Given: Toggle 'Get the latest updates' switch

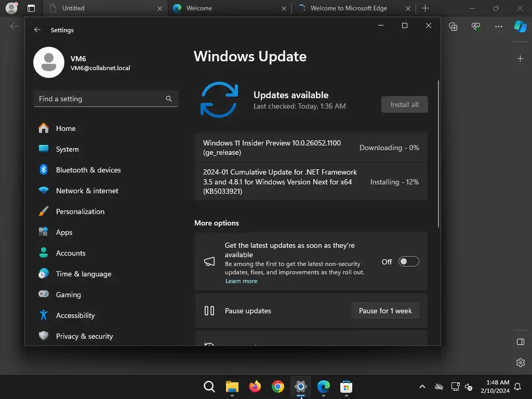Looking at the screenshot, I should [x=408, y=262].
